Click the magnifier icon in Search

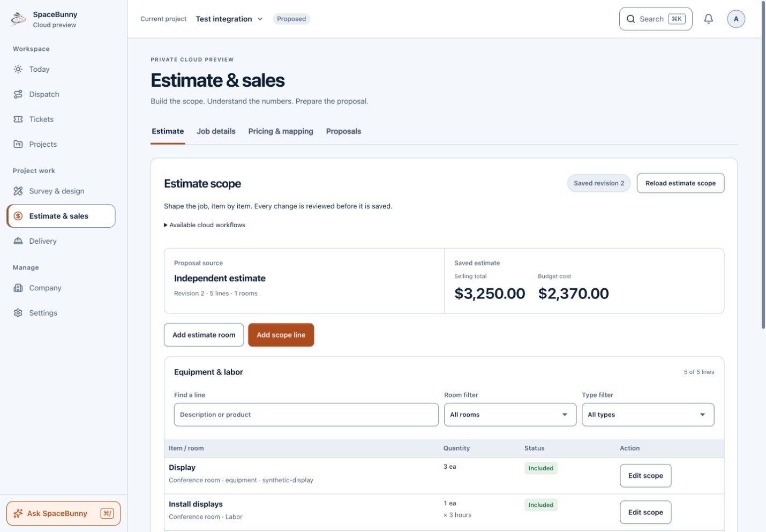[631, 19]
